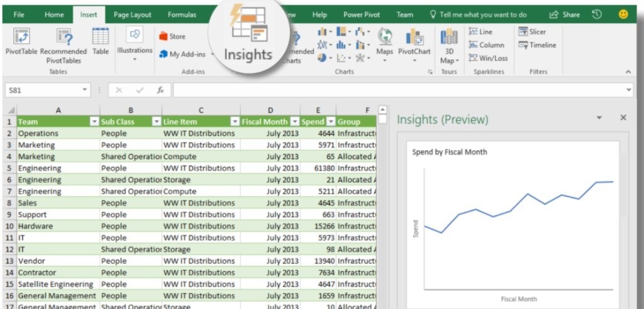Insert a Timeline filter

tap(537, 45)
